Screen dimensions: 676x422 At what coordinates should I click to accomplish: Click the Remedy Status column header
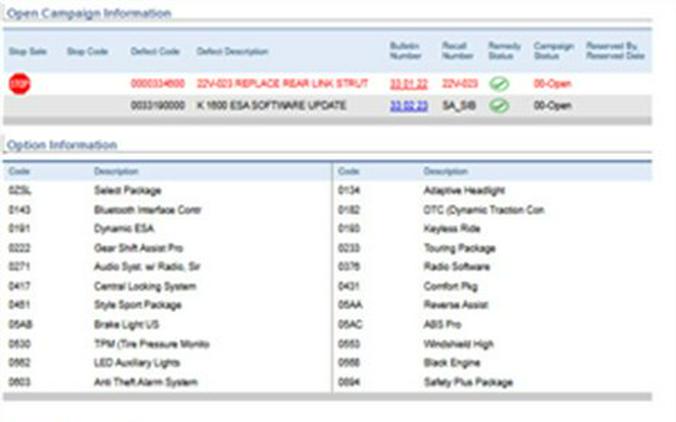[504, 51]
